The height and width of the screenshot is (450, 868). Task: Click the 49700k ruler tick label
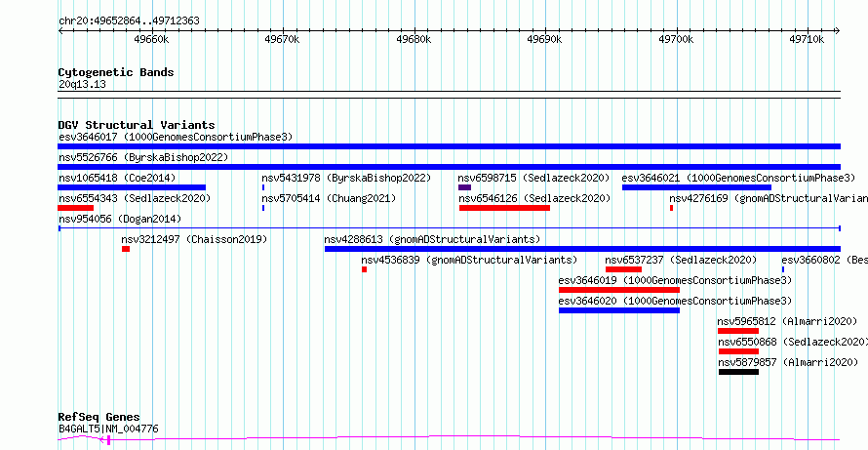click(x=676, y=39)
